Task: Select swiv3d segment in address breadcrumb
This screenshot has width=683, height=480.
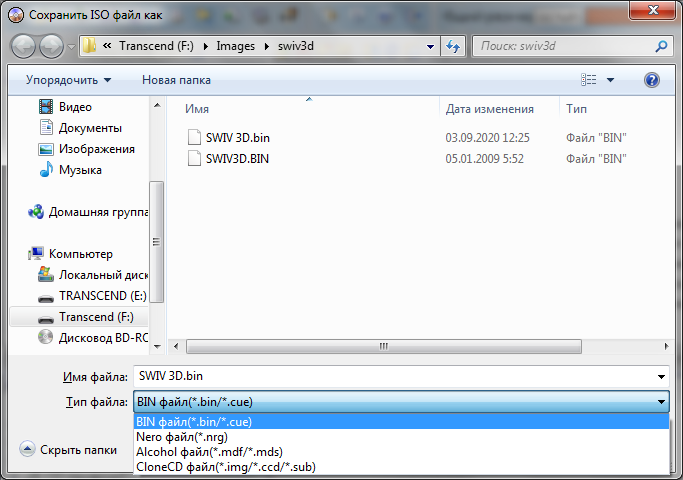Action: [296, 46]
